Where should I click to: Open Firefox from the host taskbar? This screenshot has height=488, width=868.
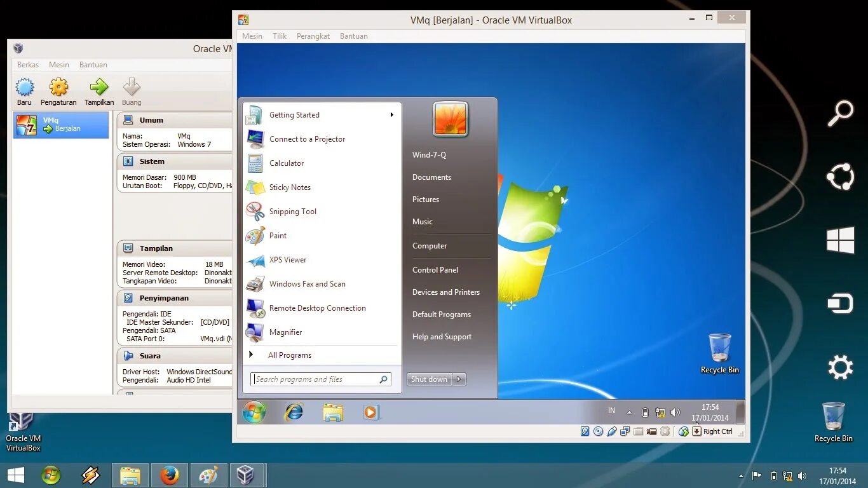170,475
